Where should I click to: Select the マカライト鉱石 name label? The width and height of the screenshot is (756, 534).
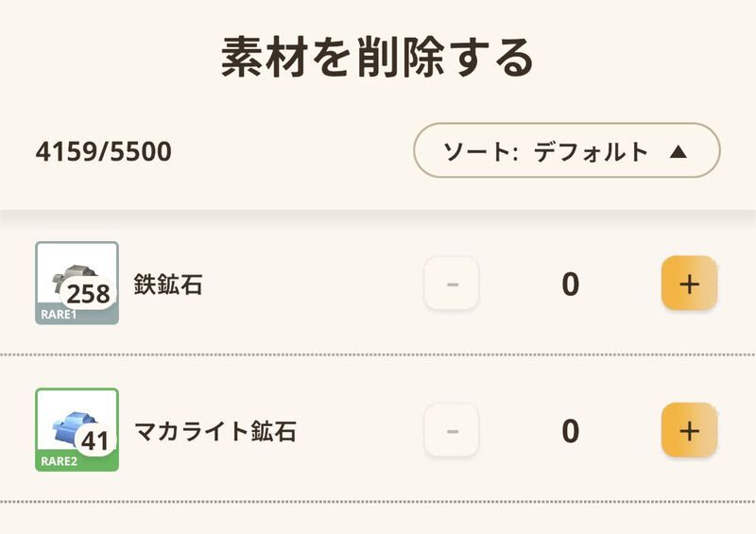(x=215, y=432)
